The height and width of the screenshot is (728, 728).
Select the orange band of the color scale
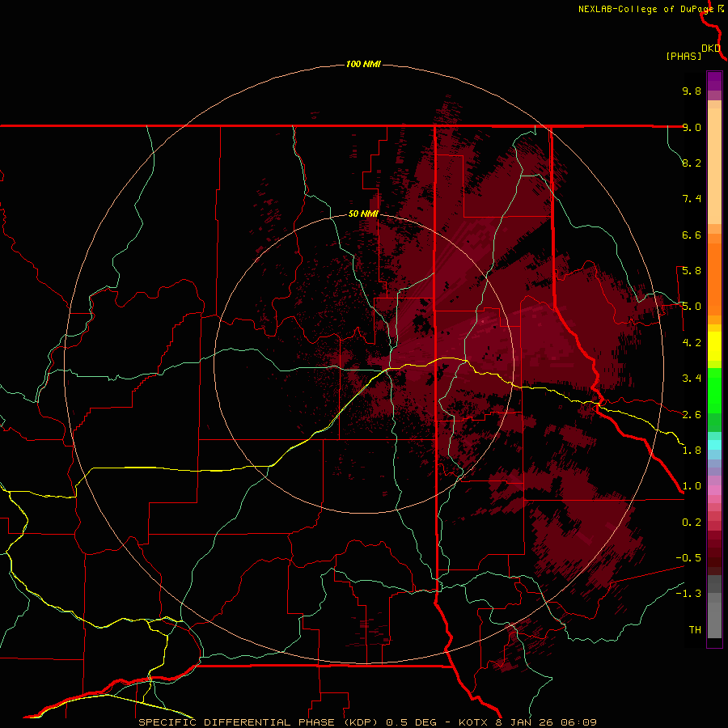pyautogui.click(x=714, y=280)
